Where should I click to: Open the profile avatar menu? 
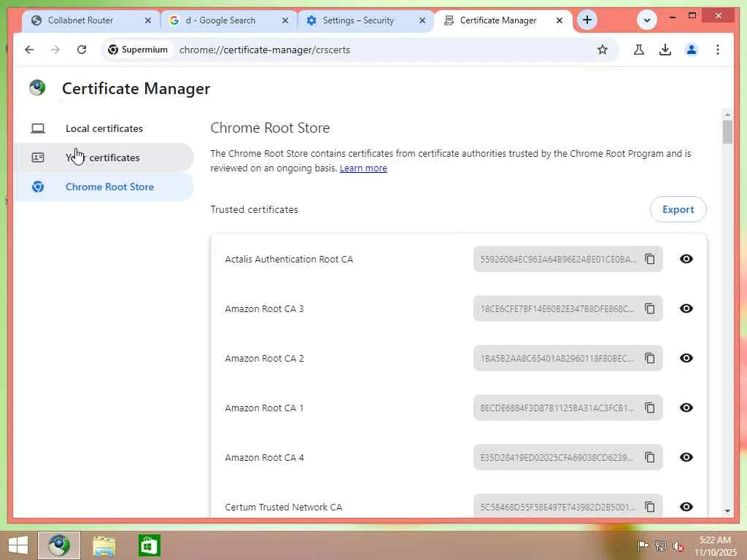click(692, 50)
